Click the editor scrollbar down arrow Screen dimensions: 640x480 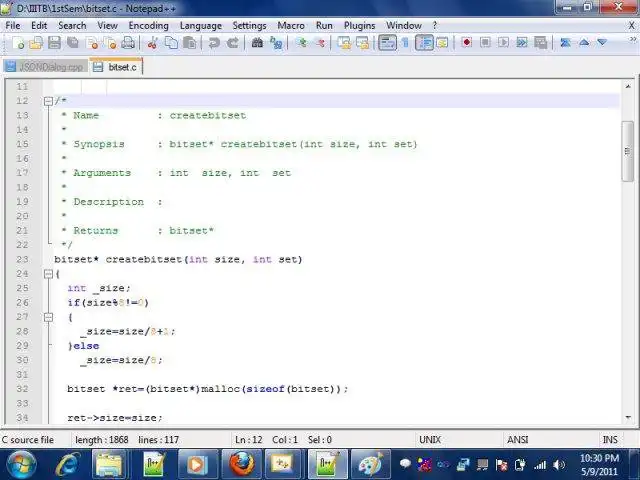coord(628,417)
